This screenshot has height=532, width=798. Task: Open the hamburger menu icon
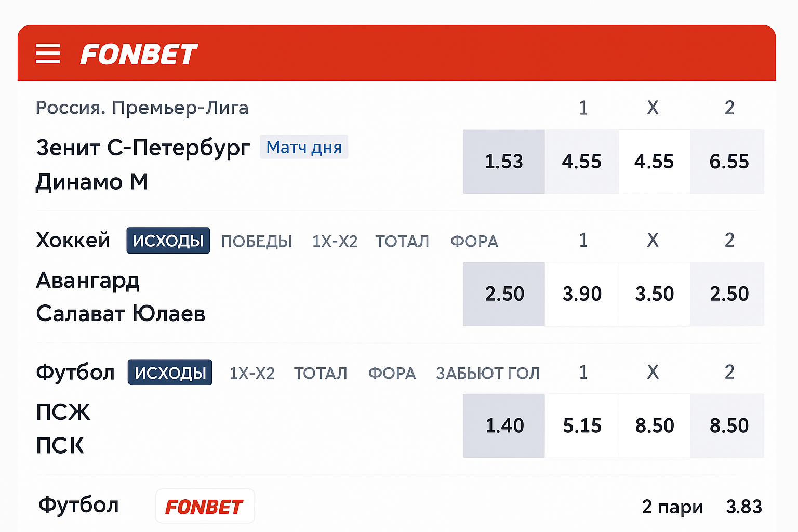click(x=48, y=54)
